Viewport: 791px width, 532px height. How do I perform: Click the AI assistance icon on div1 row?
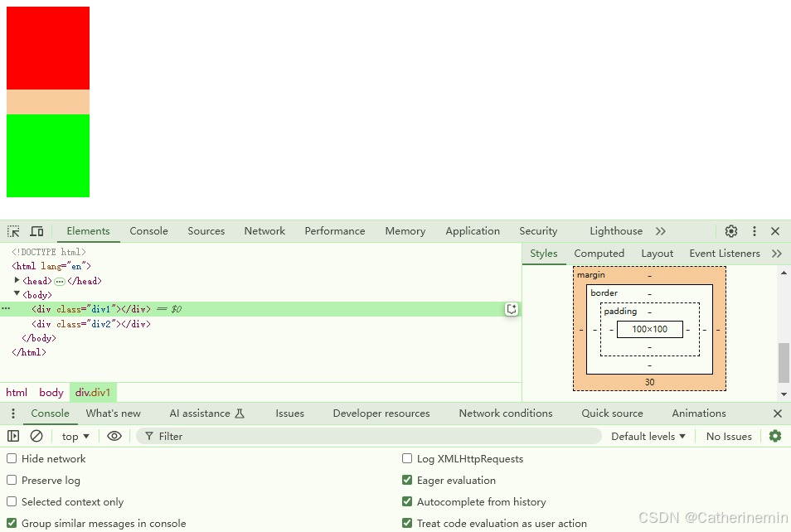512,309
